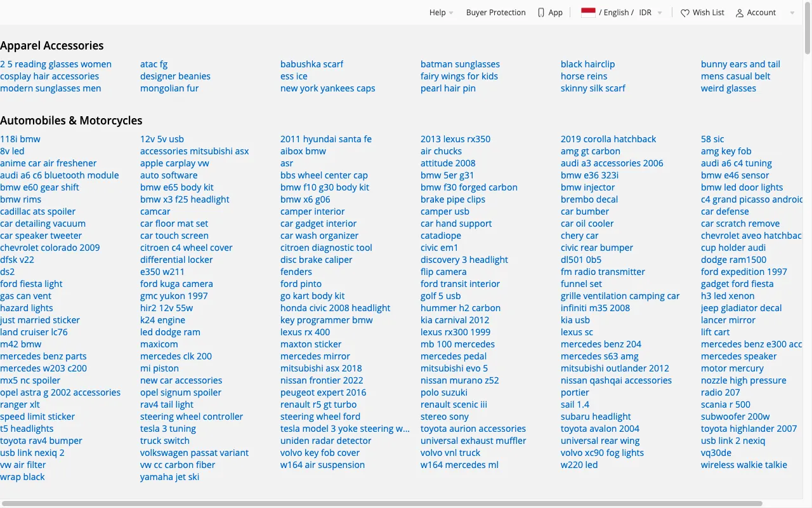Expand the Account menu arrow
This screenshot has height=508, width=812.
click(792, 13)
